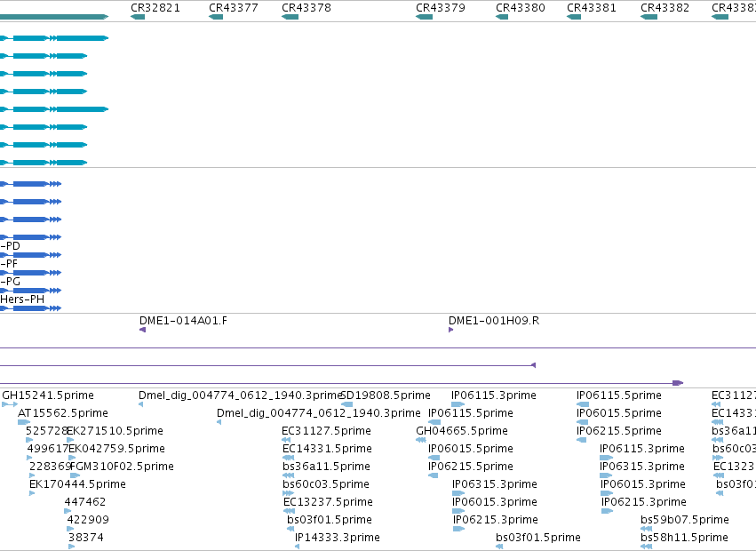Select the DME1-001H09.R label

click(x=494, y=321)
